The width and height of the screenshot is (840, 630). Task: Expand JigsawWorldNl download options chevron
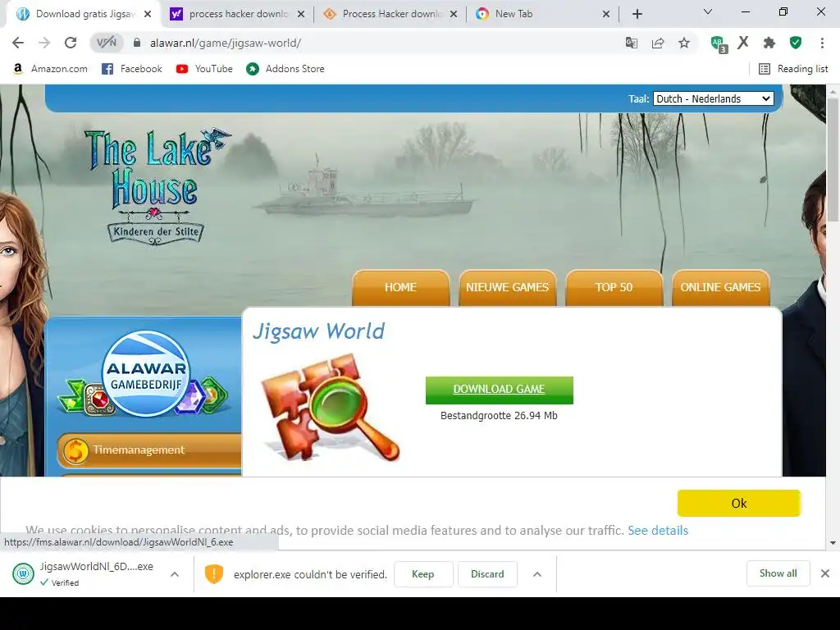(x=175, y=574)
